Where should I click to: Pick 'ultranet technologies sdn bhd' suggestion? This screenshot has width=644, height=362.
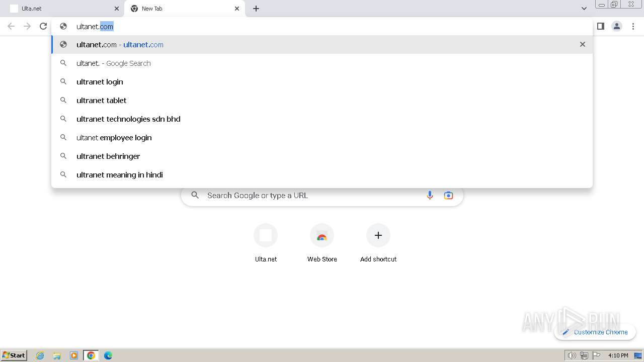(x=322, y=119)
